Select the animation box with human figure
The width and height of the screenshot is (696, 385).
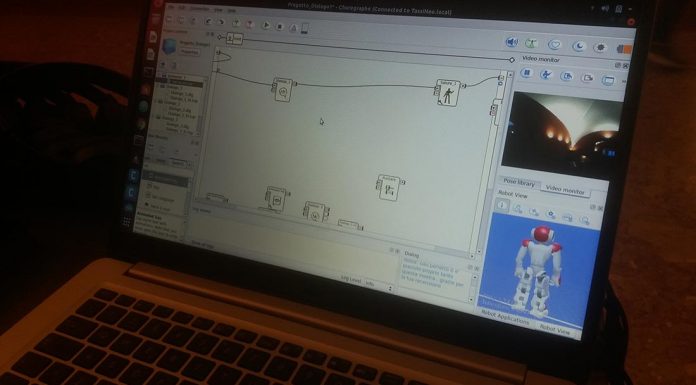(448, 93)
